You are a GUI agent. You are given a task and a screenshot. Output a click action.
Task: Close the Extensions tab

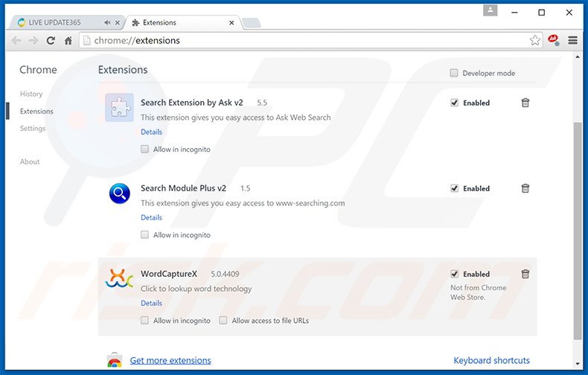231,23
